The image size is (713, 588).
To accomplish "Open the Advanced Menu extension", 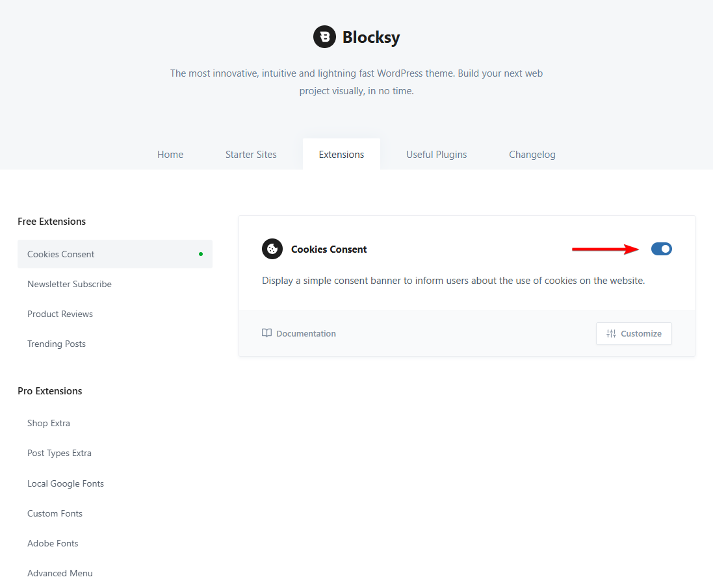I will (x=60, y=573).
